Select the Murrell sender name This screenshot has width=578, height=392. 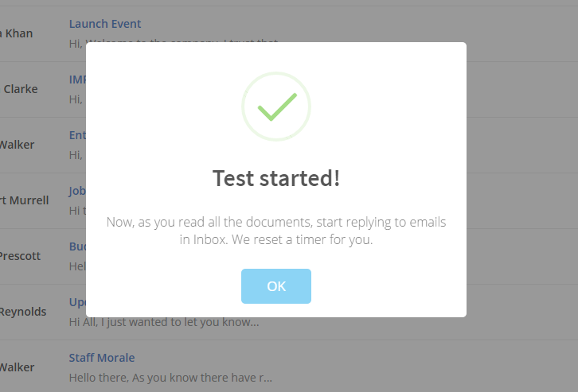click(x=25, y=200)
